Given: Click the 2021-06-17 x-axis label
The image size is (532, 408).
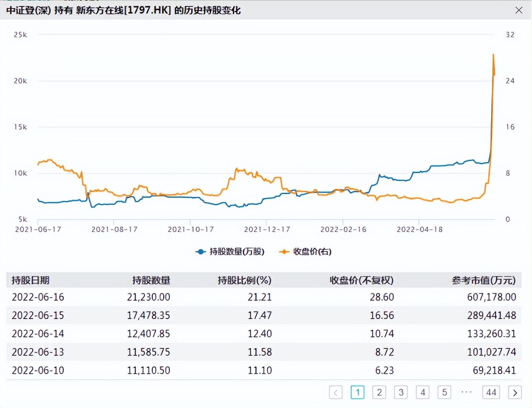Looking at the screenshot, I should [38, 229].
